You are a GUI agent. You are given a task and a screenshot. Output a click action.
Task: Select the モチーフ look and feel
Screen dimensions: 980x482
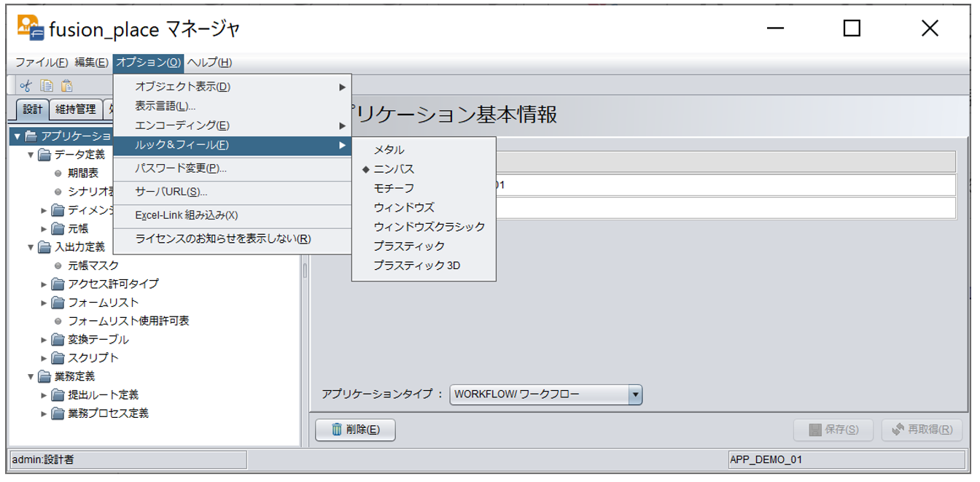click(x=424, y=188)
